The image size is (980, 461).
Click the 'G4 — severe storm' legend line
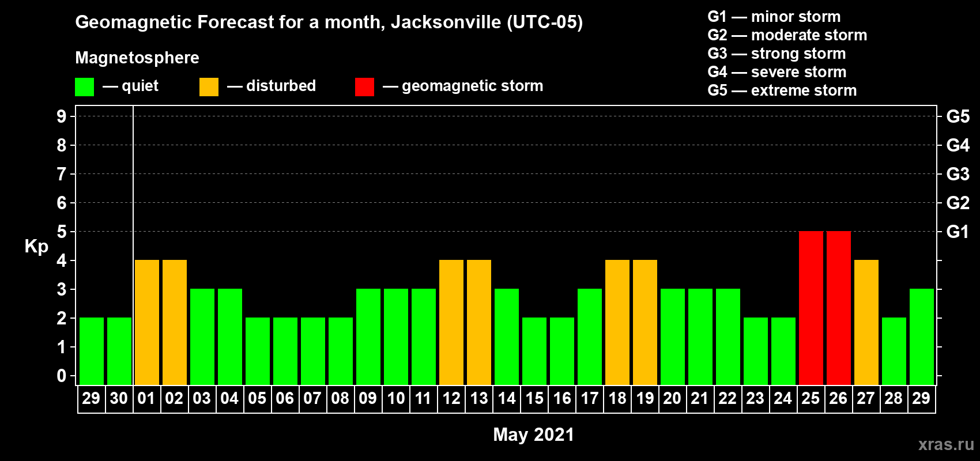777,72
